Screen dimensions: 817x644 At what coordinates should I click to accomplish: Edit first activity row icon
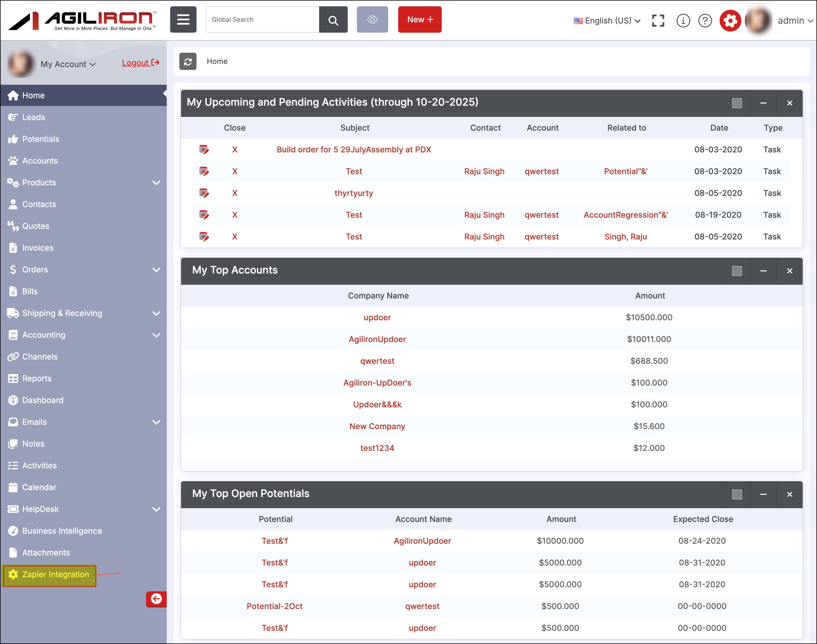(x=204, y=150)
